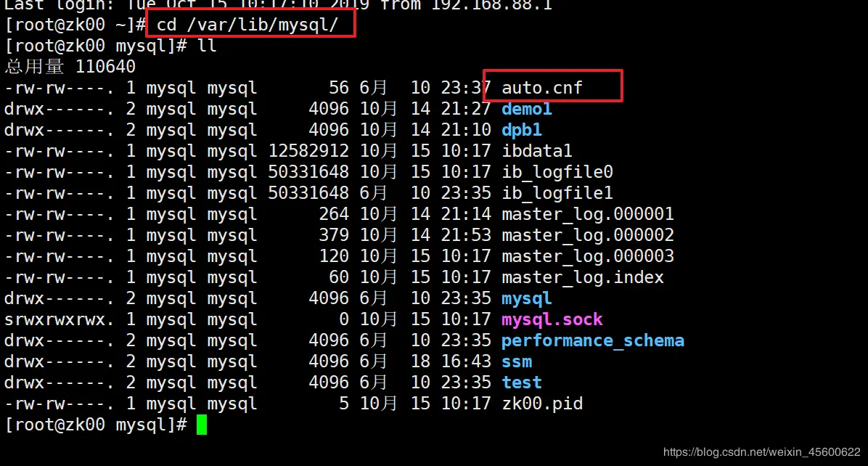This screenshot has width=868, height=466.
Task: Click the ssm directory name
Action: (517, 361)
